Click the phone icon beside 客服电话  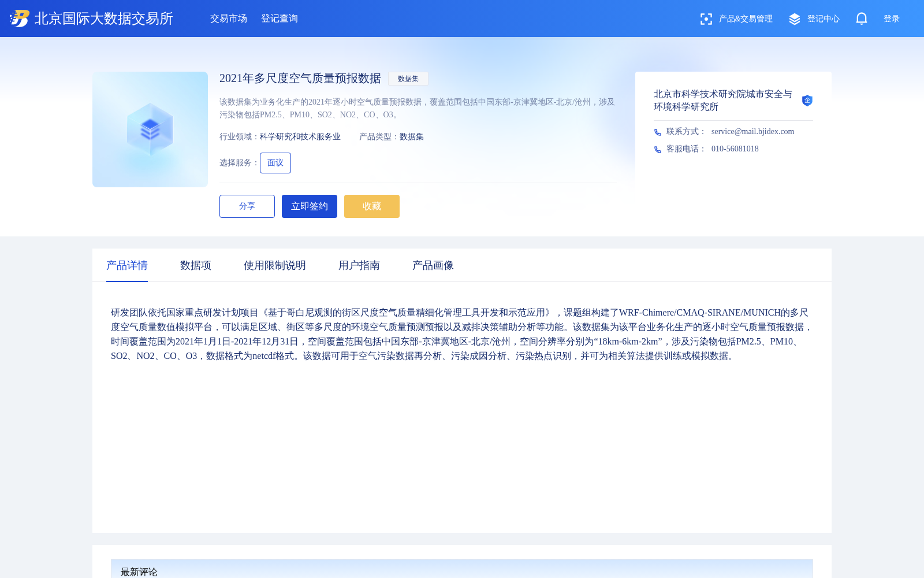[x=658, y=150]
